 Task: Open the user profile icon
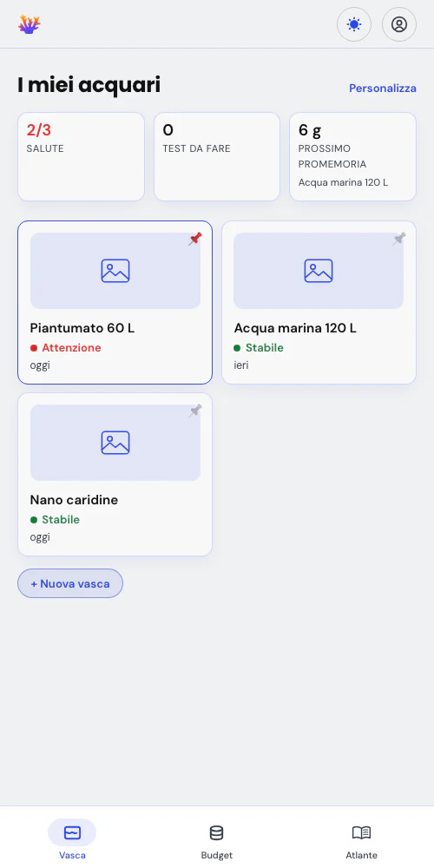(399, 24)
